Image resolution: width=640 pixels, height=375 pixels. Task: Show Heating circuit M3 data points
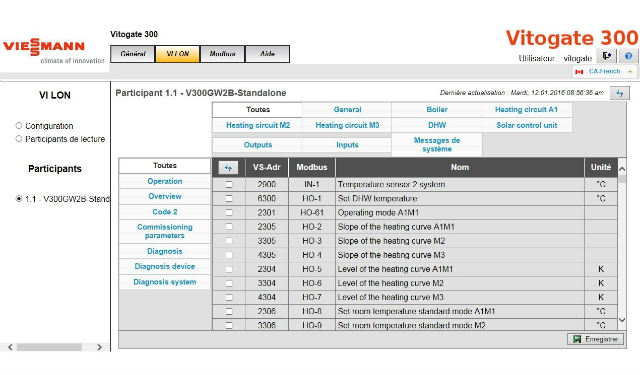click(x=347, y=125)
